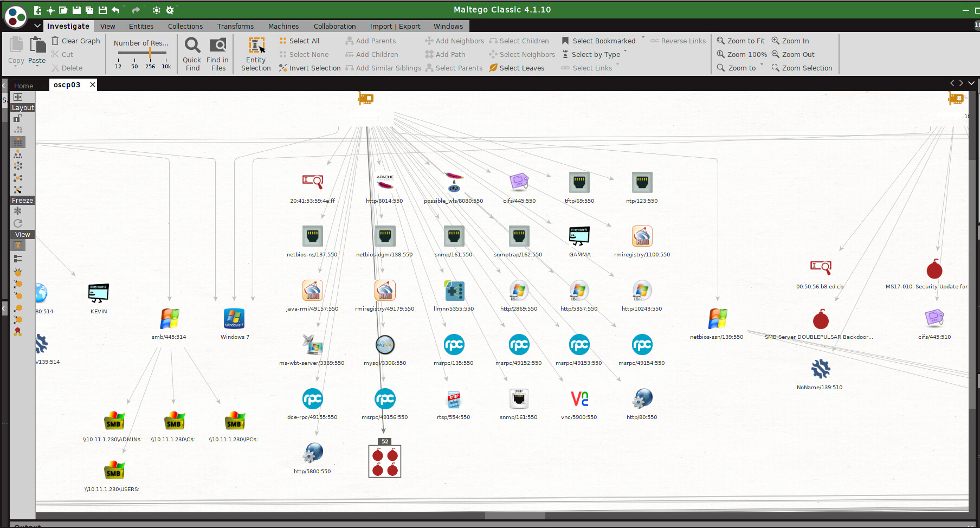Toggle the layout lock icon
The height and width of the screenshot is (528, 980).
tap(18, 118)
